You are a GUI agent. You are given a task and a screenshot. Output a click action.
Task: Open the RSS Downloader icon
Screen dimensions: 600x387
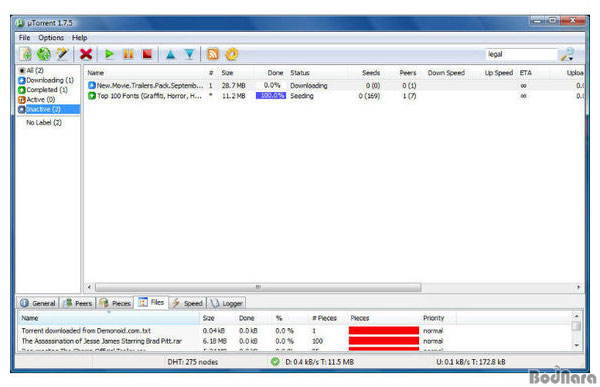click(213, 54)
